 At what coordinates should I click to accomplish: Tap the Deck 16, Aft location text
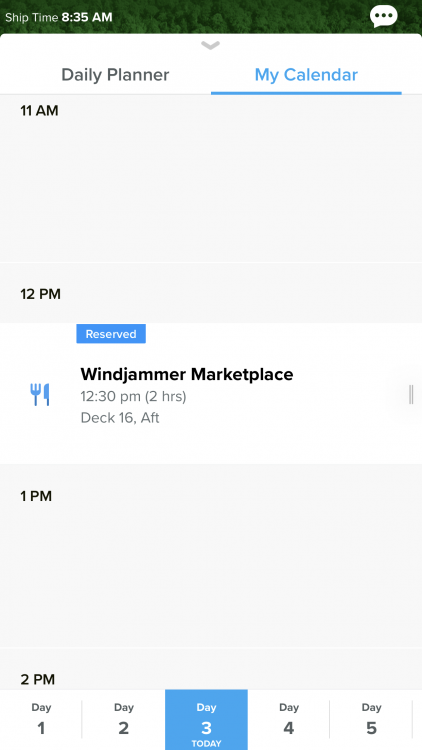[x=120, y=418]
